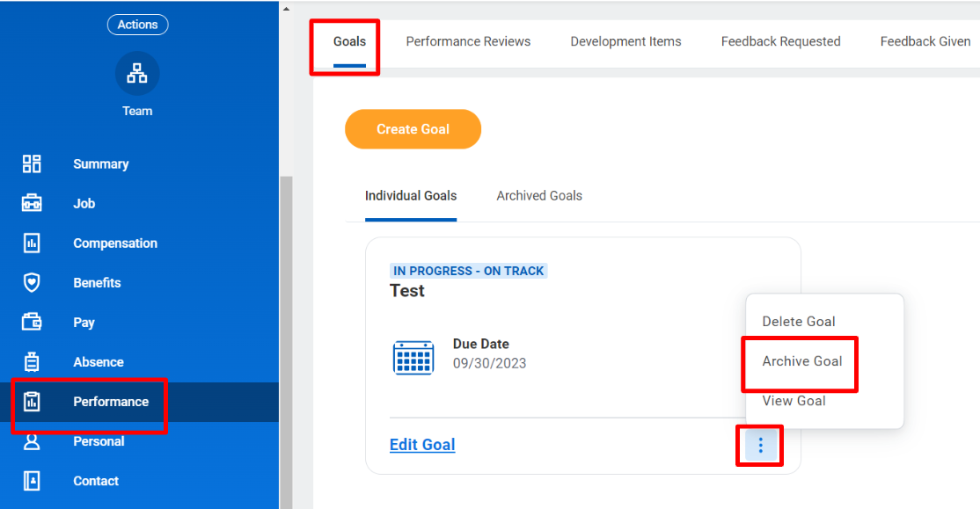Click the Compensation chart icon
Viewport: 980px width, 509px height.
pyautogui.click(x=32, y=243)
